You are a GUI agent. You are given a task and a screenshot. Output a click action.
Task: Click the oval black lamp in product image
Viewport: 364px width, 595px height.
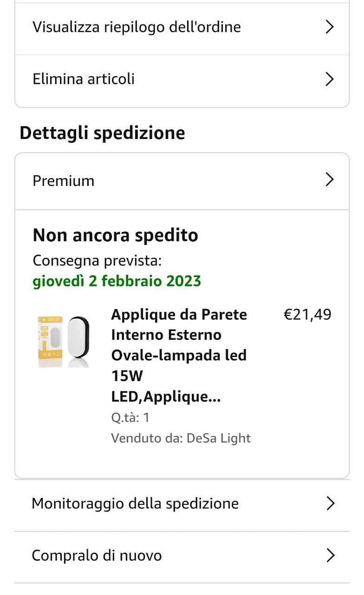point(78,342)
